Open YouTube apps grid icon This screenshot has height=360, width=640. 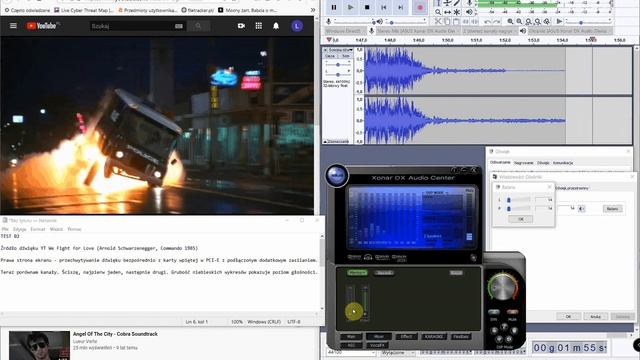click(x=259, y=26)
